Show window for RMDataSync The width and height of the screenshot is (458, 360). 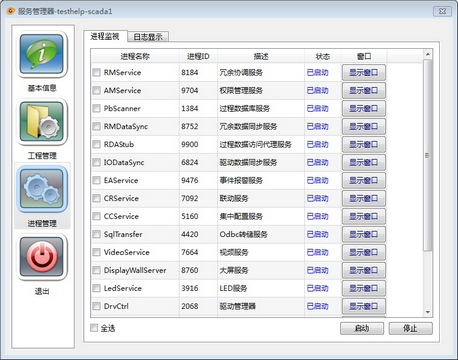[x=364, y=126]
